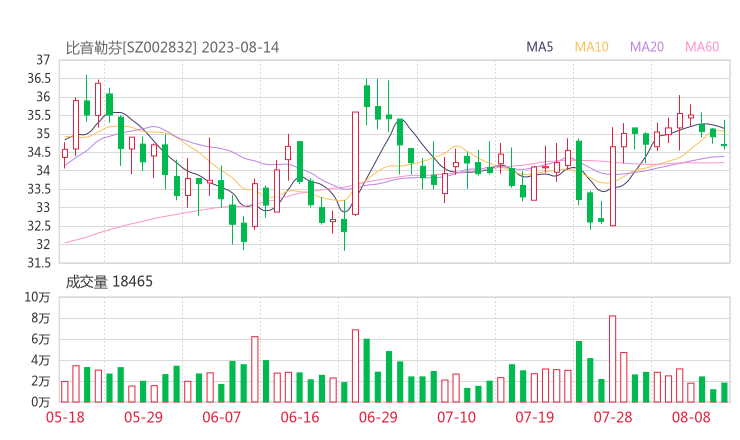Viewport: 740px width, 440px height.
Task: Select the MA20 legend label
Action: coord(647,47)
